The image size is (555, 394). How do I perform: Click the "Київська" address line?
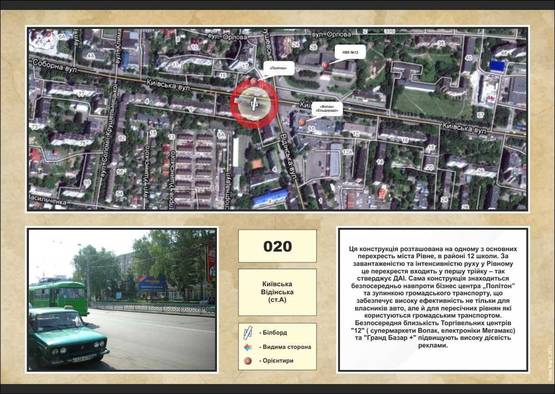278,284
